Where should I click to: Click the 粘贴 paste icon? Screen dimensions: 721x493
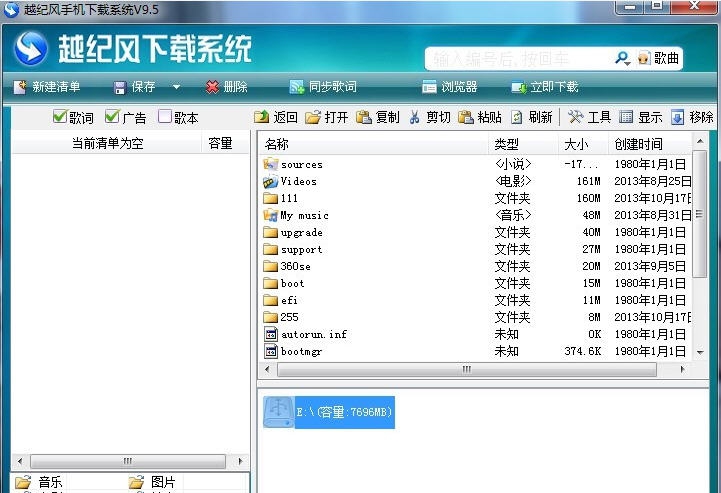click(x=466, y=117)
